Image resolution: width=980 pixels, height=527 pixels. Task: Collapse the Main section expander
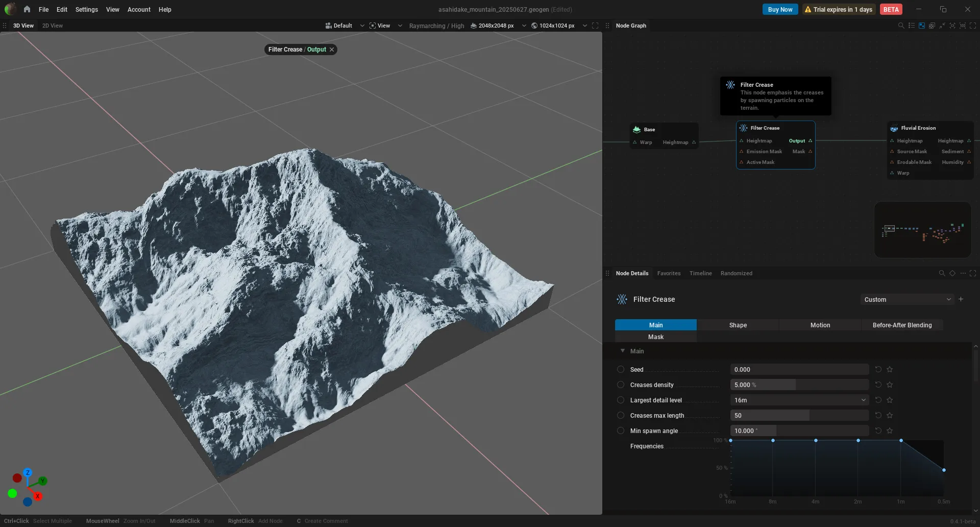click(623, 351)
